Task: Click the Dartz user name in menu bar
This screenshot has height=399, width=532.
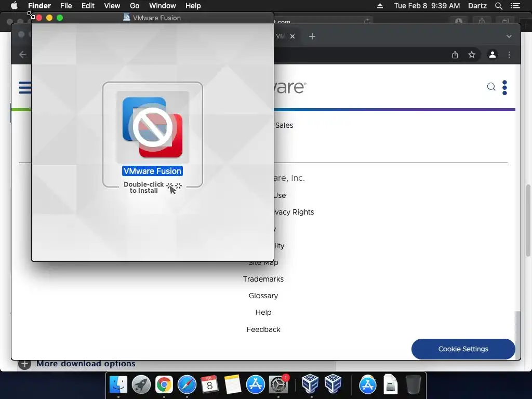Action: tap(477, 6)
